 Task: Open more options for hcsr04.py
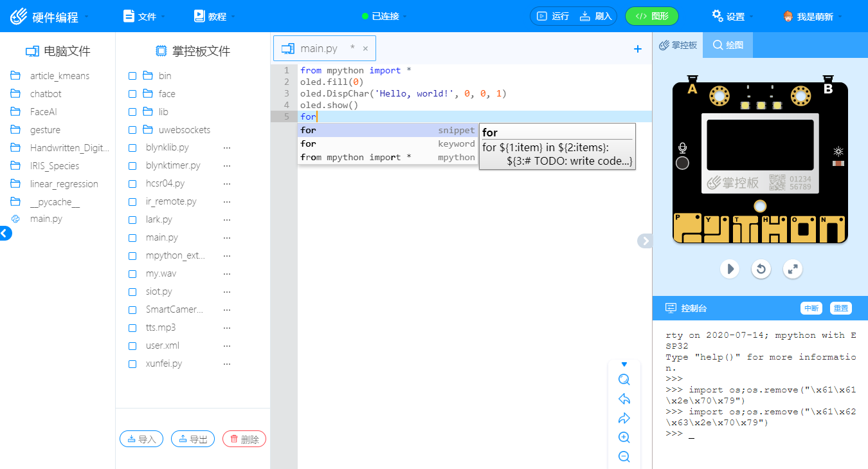click(x=226, y=184)
